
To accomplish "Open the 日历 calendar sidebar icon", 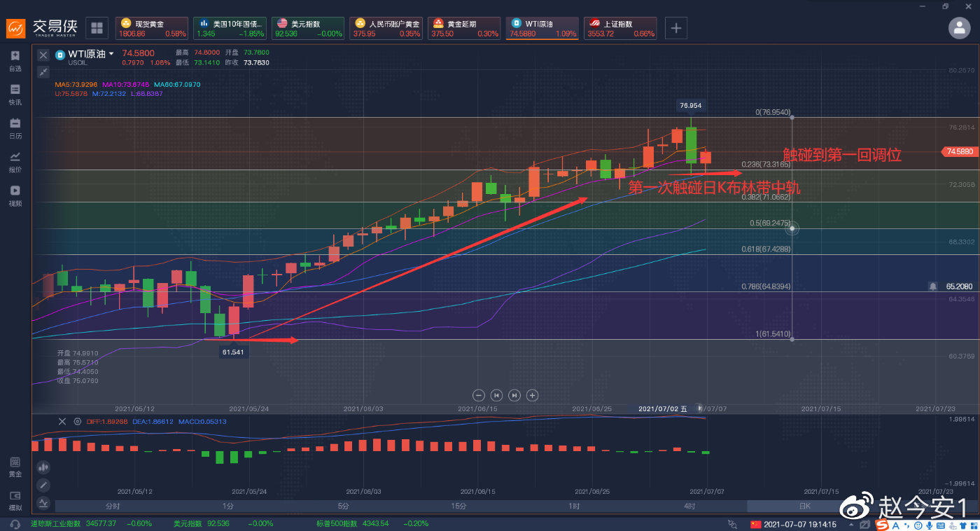I will click(x=15, y=128).
